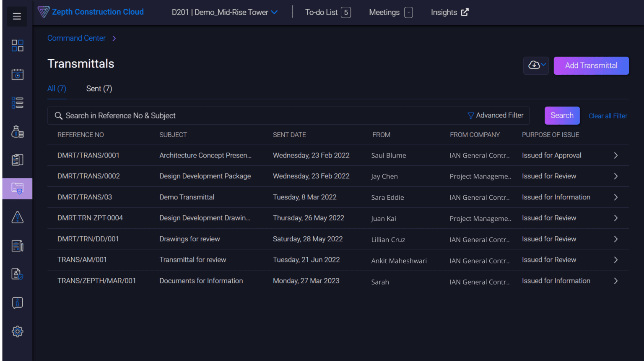
Task: Click the budget money-bag icon in sidebar
Action: click(x=17, y=131)
